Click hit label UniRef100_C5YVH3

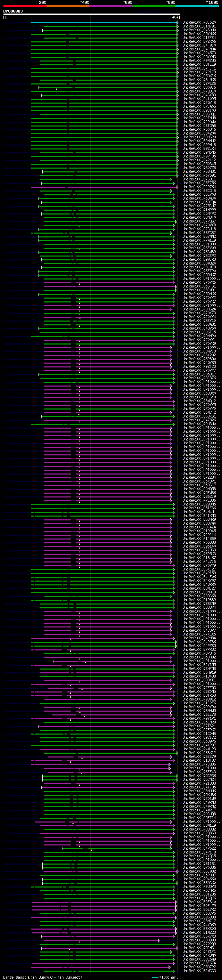(x=199, y=57)
